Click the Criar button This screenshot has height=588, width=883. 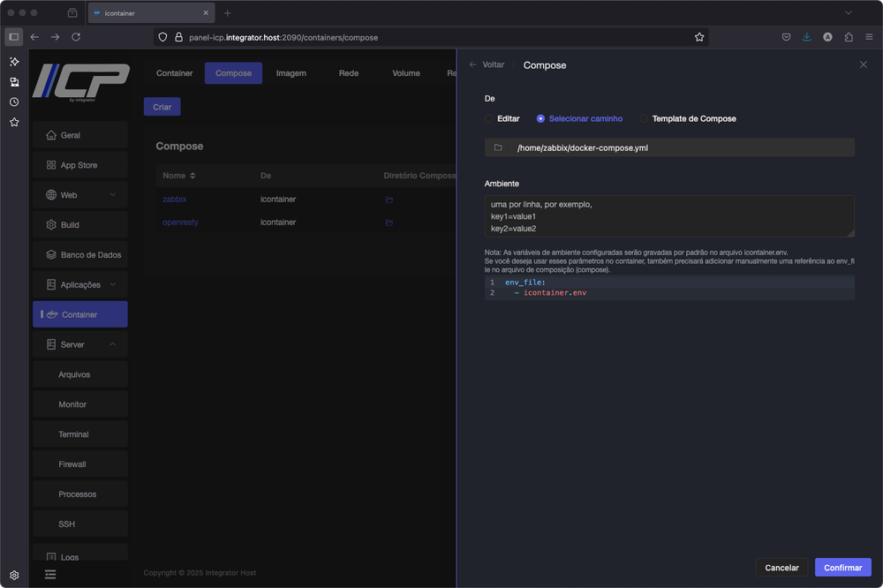162,106
